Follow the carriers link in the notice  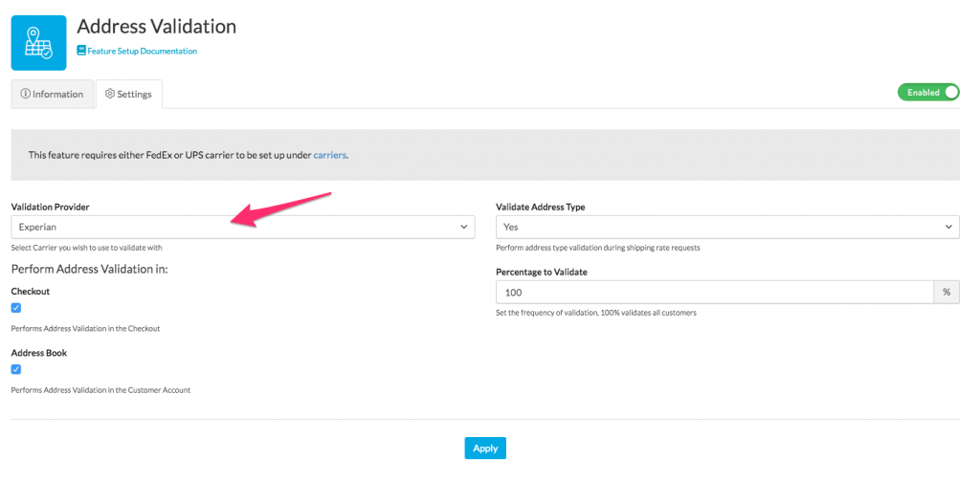coord(329,155)
